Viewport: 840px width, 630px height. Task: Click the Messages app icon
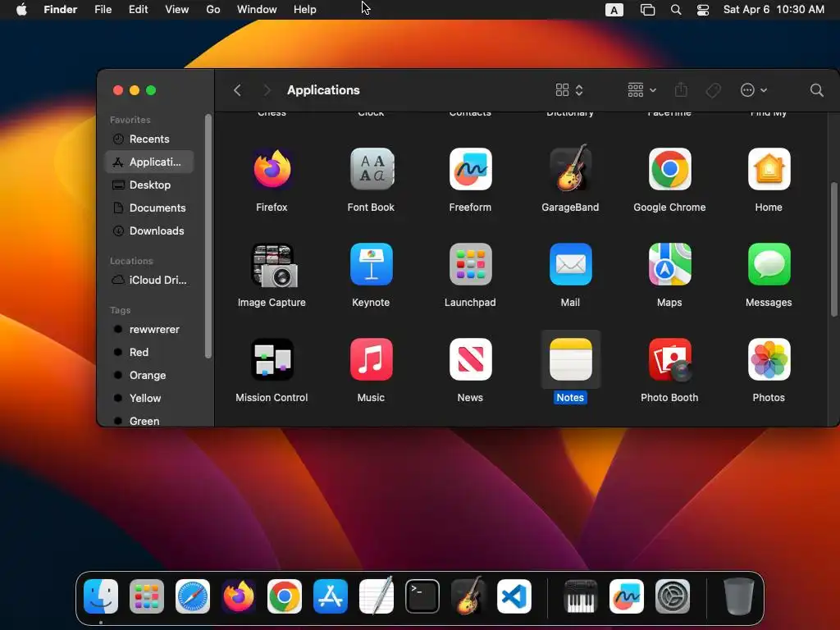(x=769, y=264)
